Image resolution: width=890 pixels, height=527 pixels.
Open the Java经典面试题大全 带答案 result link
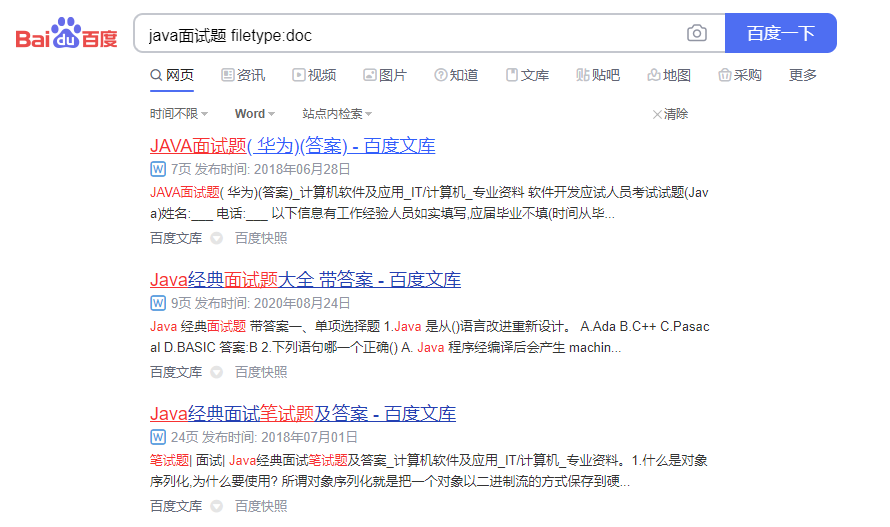tap(305, 281)
